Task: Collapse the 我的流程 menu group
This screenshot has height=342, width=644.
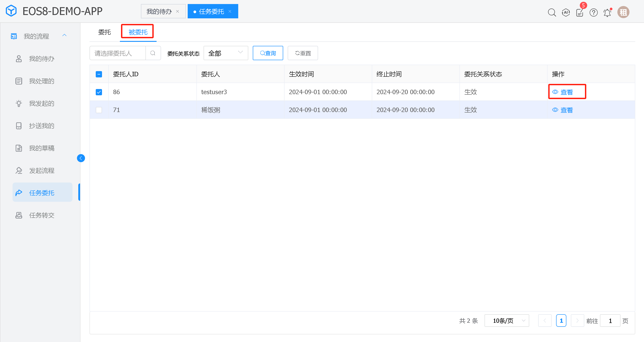Action: 64,36
